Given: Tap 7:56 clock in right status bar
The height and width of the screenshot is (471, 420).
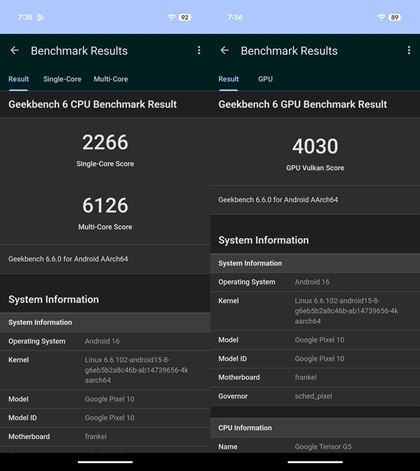Looking at the screenshot, I should tap(235, 17).
